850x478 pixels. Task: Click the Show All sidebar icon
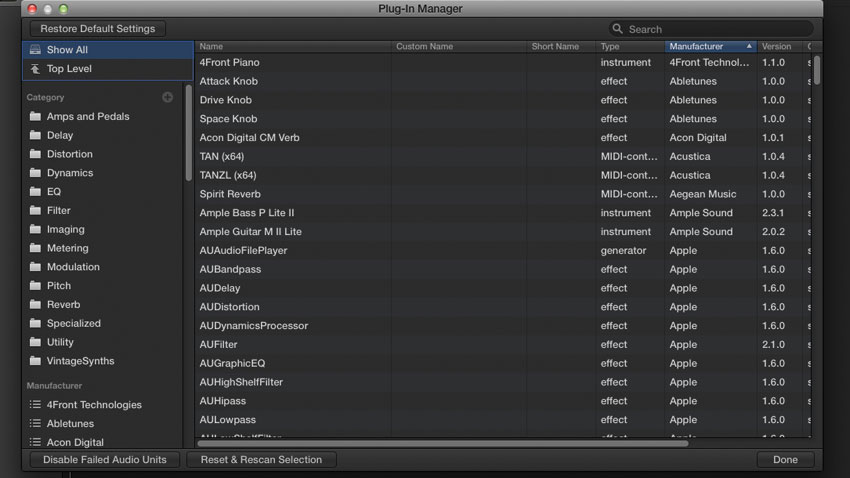(x=35, y=50)
